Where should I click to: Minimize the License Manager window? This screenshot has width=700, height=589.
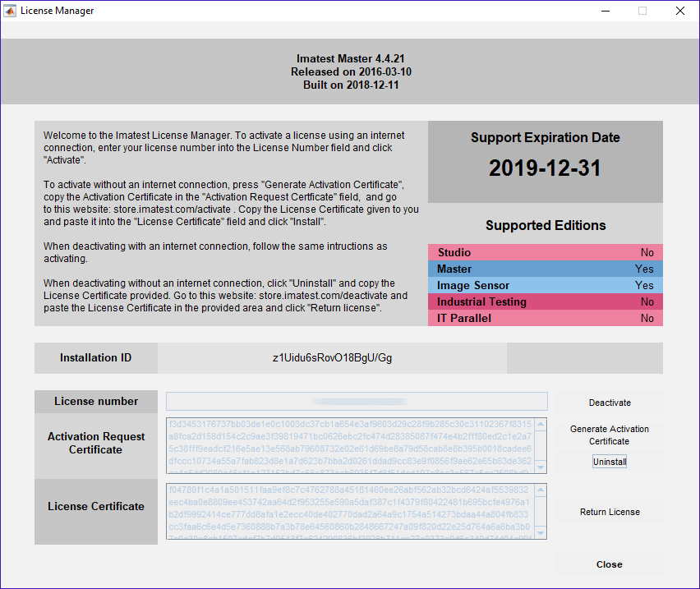[x=606, y=11]
